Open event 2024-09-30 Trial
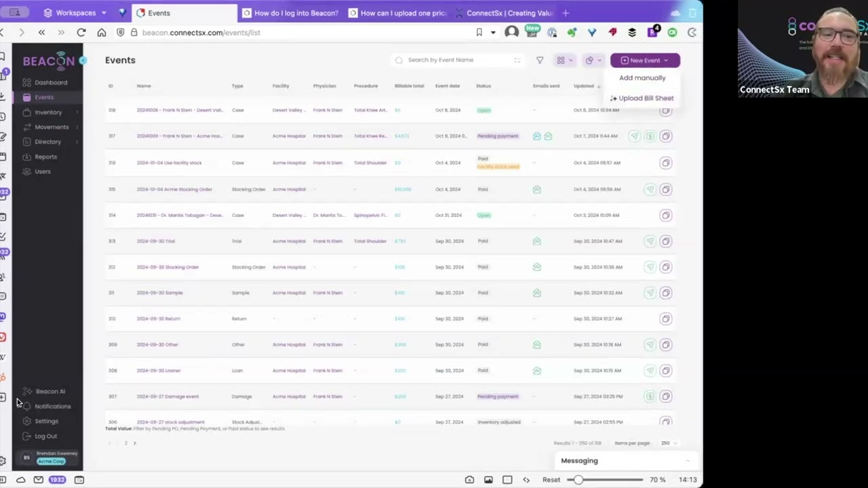868x488 pixels. tap(155, 241)
